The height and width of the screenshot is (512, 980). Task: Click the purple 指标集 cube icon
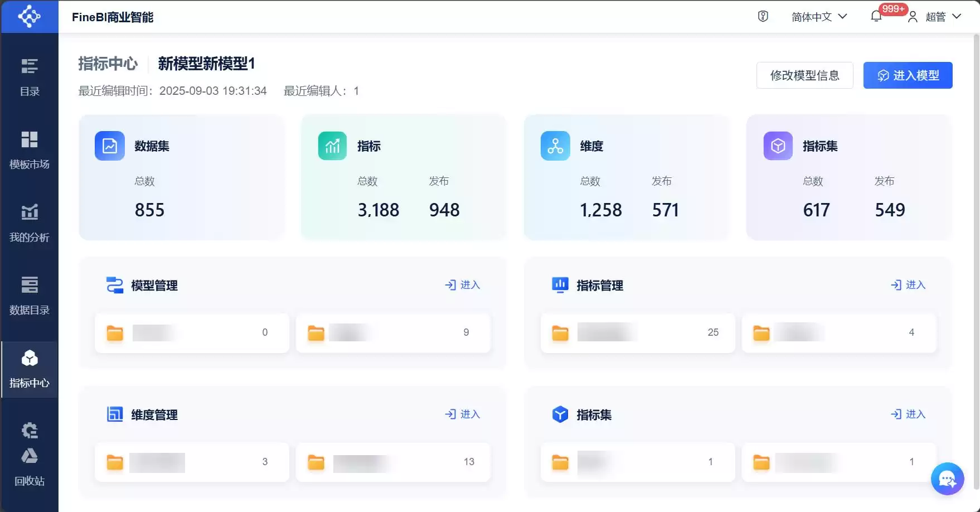tap(778, 146)
